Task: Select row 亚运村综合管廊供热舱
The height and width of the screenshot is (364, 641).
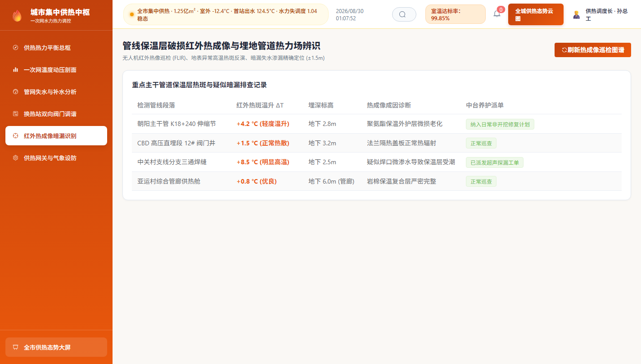Action: (x=376, y=181)
